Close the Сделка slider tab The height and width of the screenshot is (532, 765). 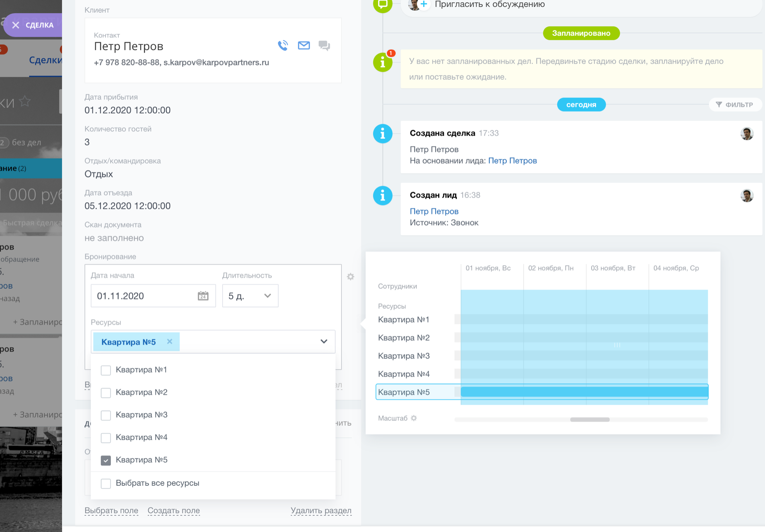coord(16,25)
